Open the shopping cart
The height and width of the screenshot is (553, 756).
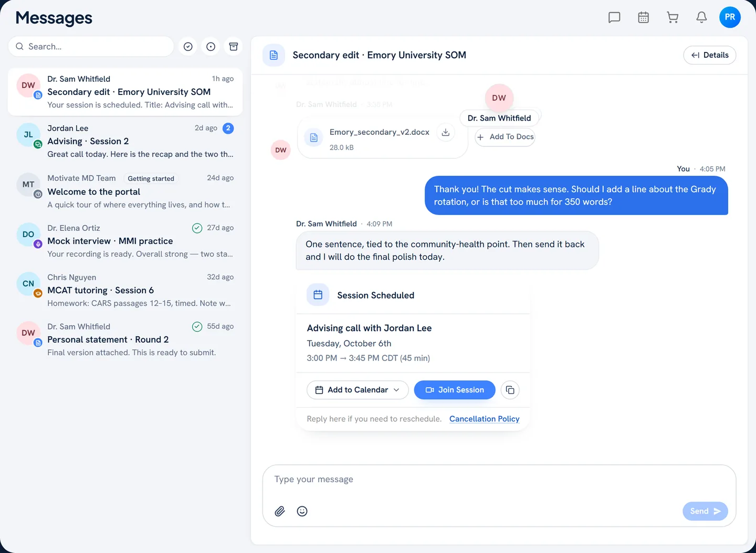(673, 17)
